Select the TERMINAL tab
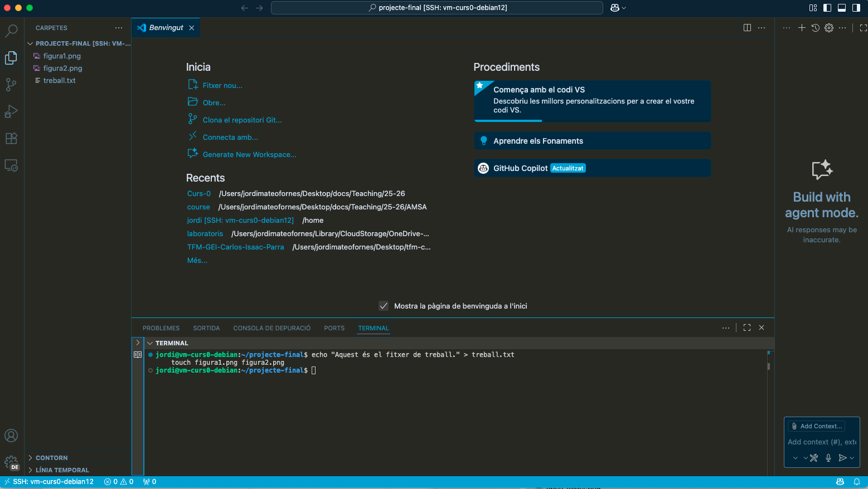The image size is (868, 489). point(374,328)
